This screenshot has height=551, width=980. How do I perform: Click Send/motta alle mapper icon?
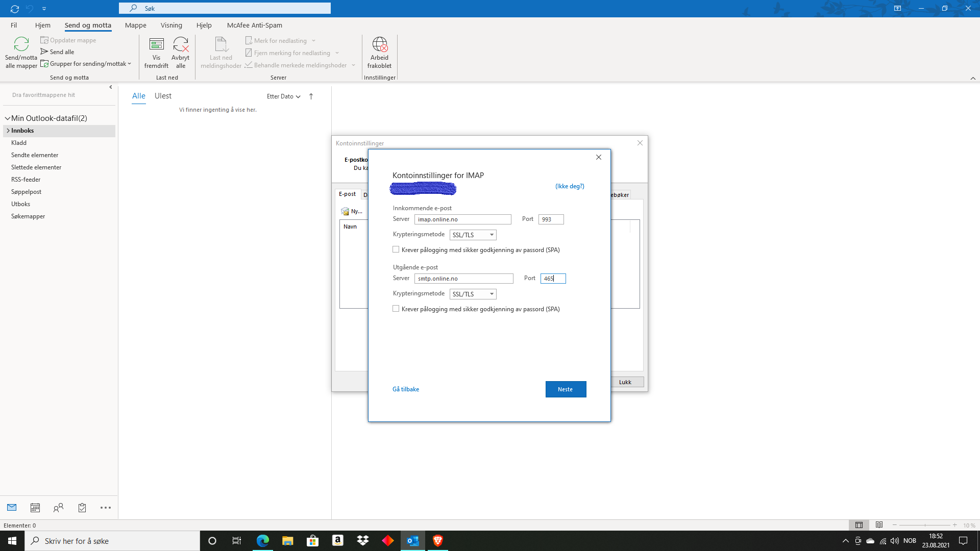click(x=21, y=44)
